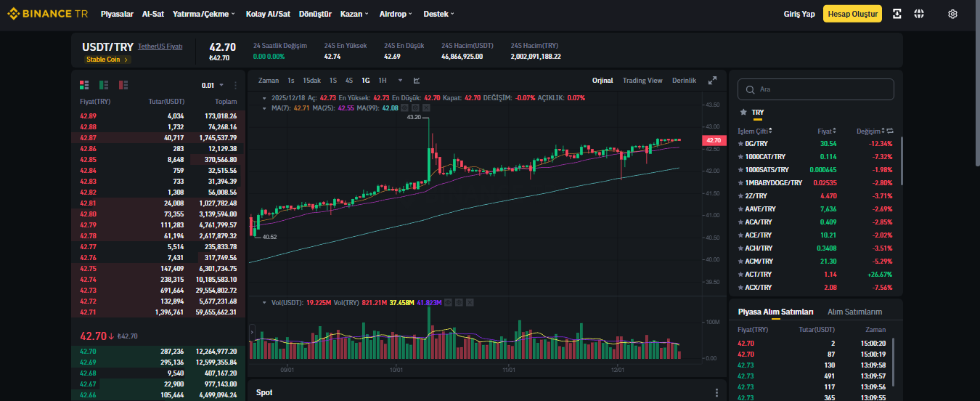Show only sell orders in the order book
Screen dimensions: 980x401
[123, 85]
